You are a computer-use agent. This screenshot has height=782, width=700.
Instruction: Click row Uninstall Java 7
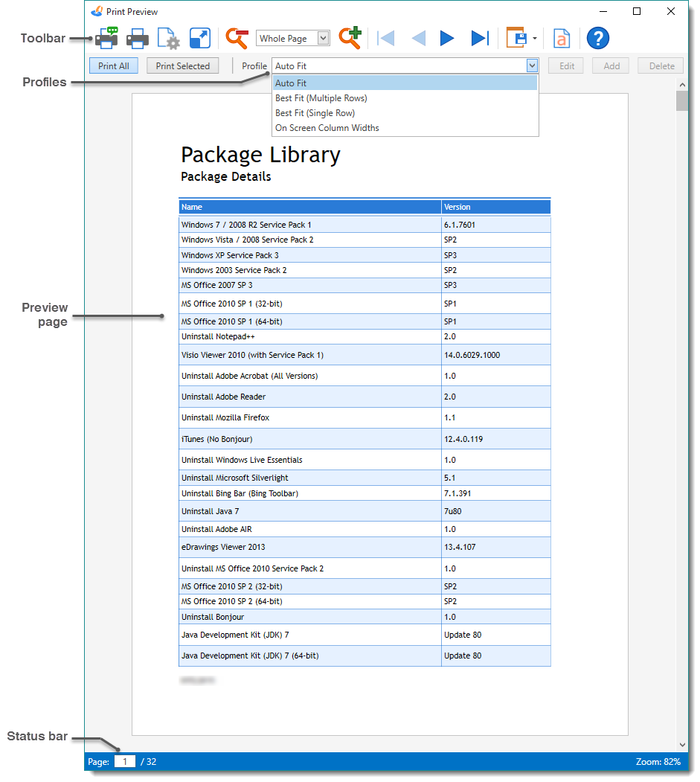click(x=365, y=511)
